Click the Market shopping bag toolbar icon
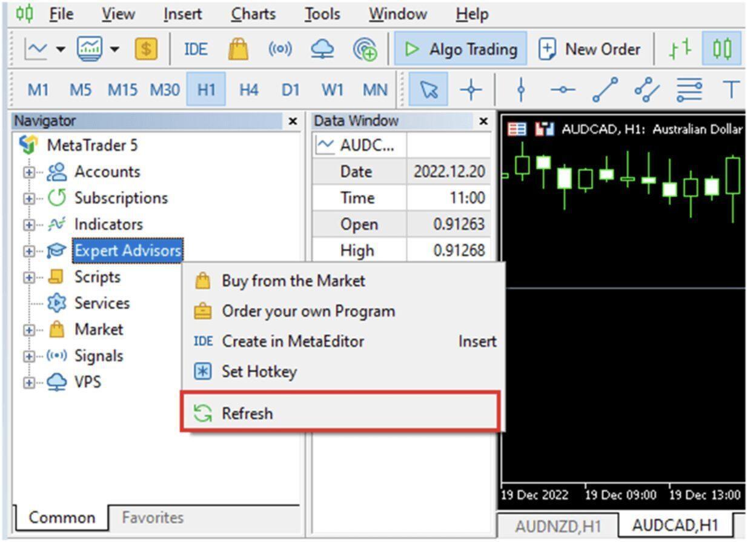756x542 pixels. (x=237, y=49)
